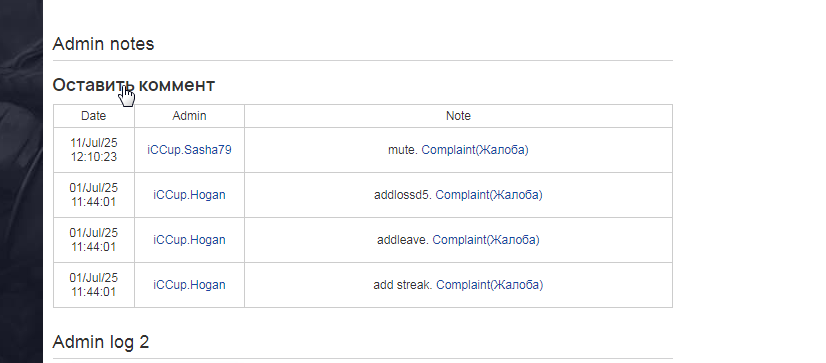Click date cell in the addleave row
Image resolution: width=826 pixels, height=363 pixels.
click(x=94, y=240)
